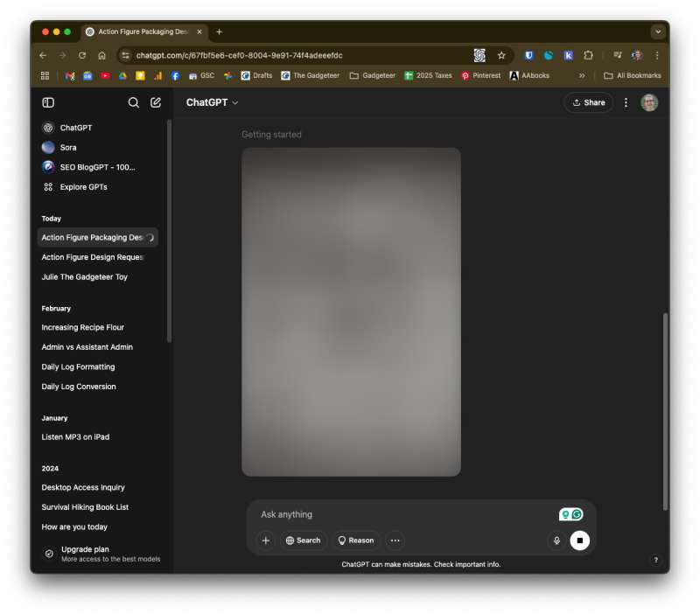Viewport: 700px width, 614px height.
Task: Click the Grammarly widget in composer
Action: pyautogui.click(x=571, y=514)
